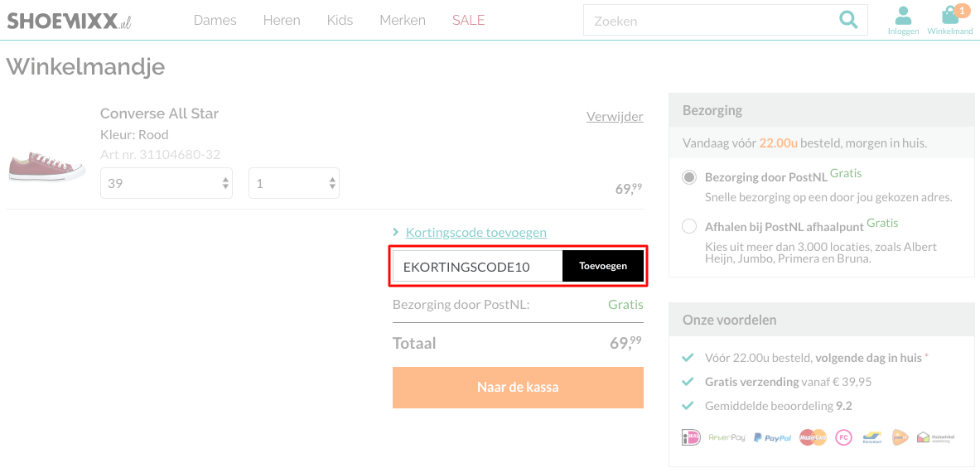
Task: Click the Verwijder link
Action: click(x=615, y=117)
